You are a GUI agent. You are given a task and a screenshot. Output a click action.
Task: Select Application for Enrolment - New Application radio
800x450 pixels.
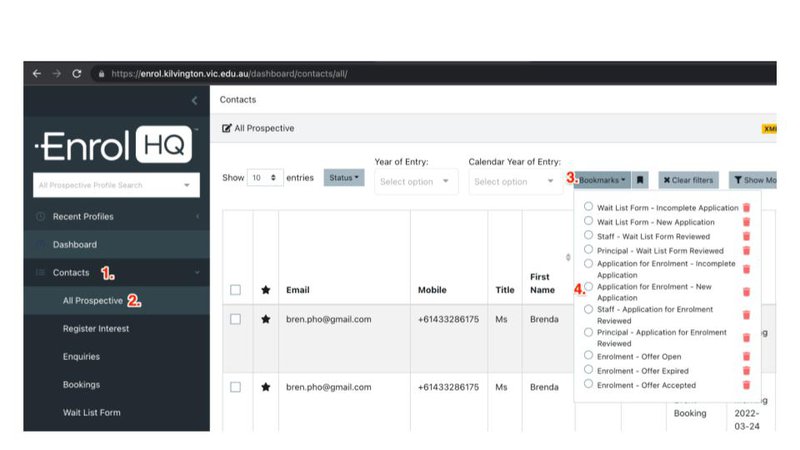588,286
